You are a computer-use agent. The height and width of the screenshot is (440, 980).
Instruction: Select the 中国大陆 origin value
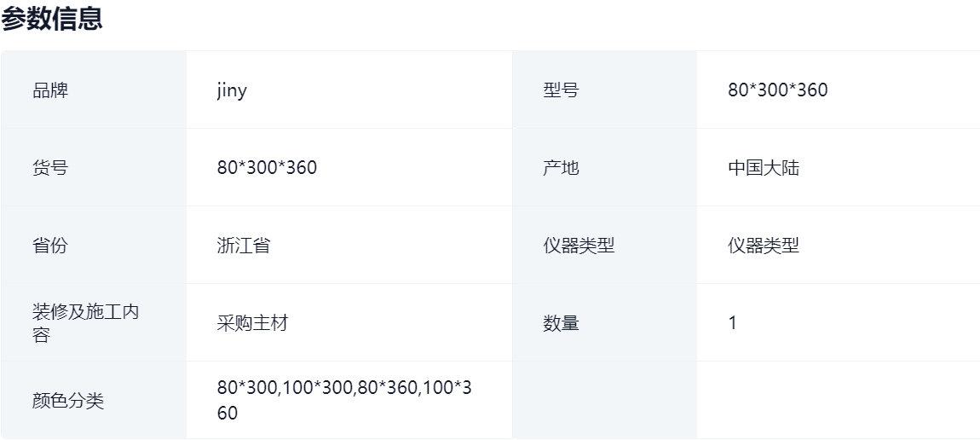point(764,168)
